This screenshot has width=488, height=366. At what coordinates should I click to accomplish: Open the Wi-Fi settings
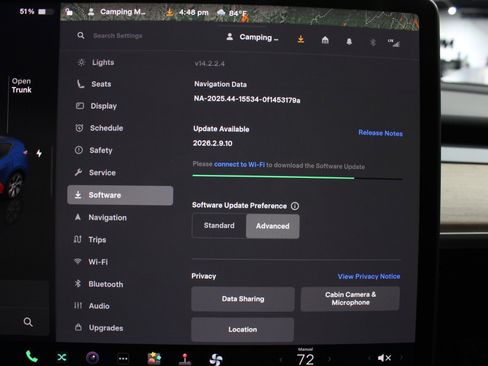[91, 262]
